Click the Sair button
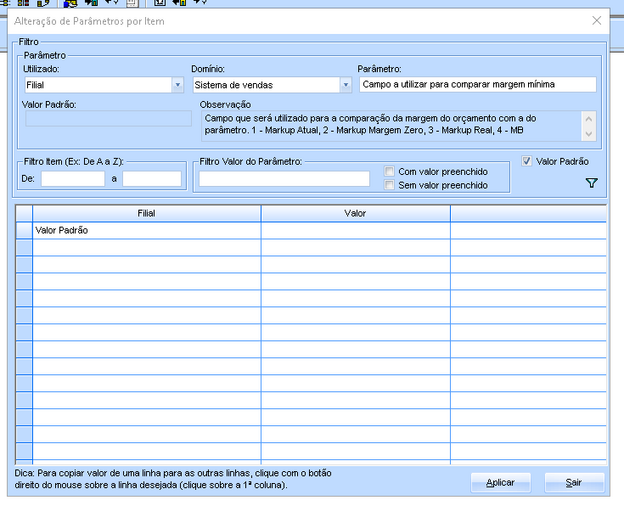Screen dimensions: 624x506 pyautogui.click(x=574, y=482)
